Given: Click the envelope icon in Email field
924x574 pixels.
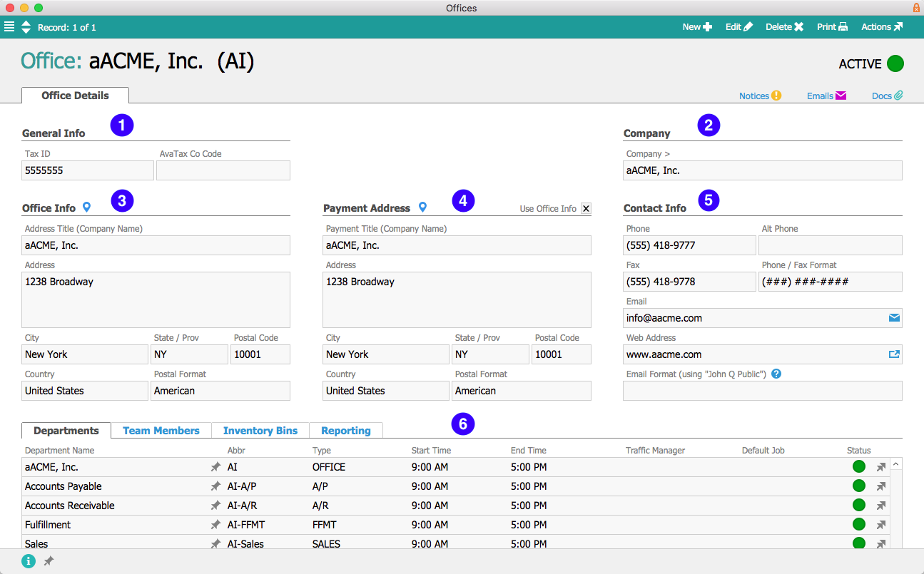Looking at the screenshot, I should click(x=894, y=318).
